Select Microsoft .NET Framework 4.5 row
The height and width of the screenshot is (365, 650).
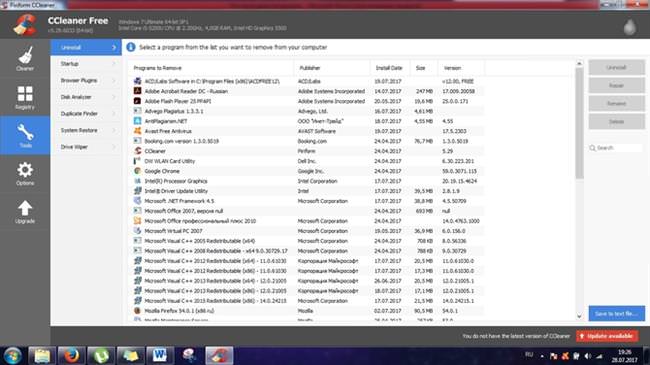point(306,201)
